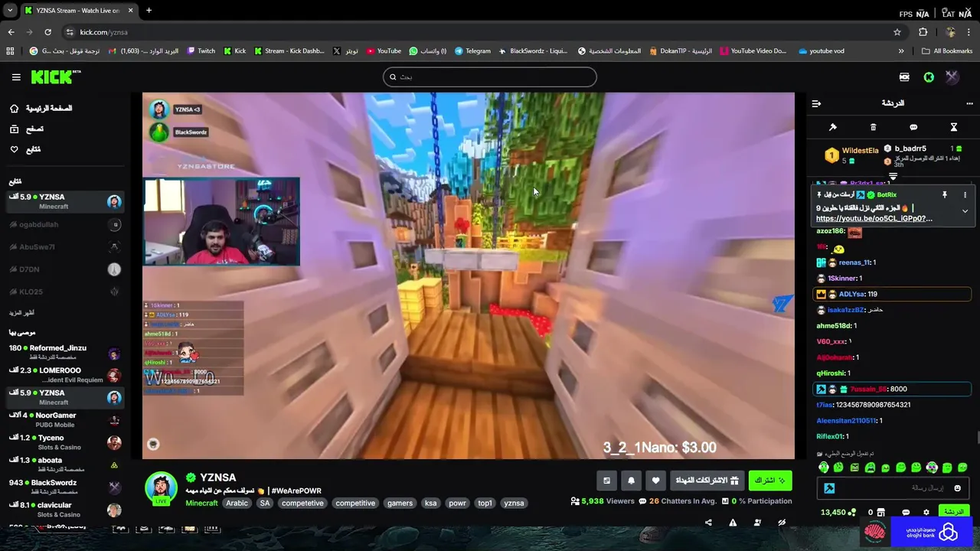Click the YZNSA streamer avatar with LIVE badge
980x551 pixels.
(161, 488)
